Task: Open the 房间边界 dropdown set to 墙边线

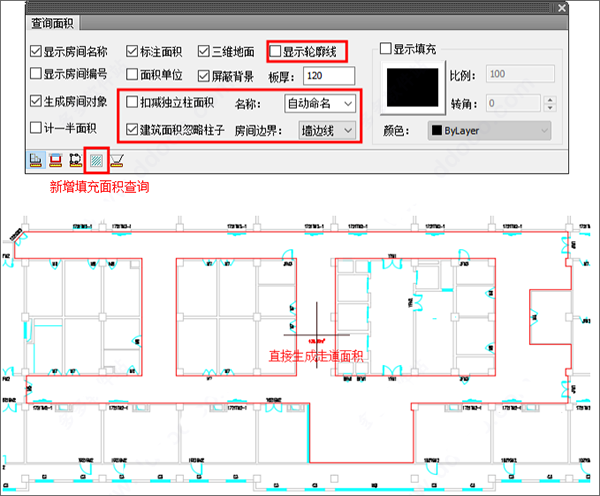Action: point(327,131)
